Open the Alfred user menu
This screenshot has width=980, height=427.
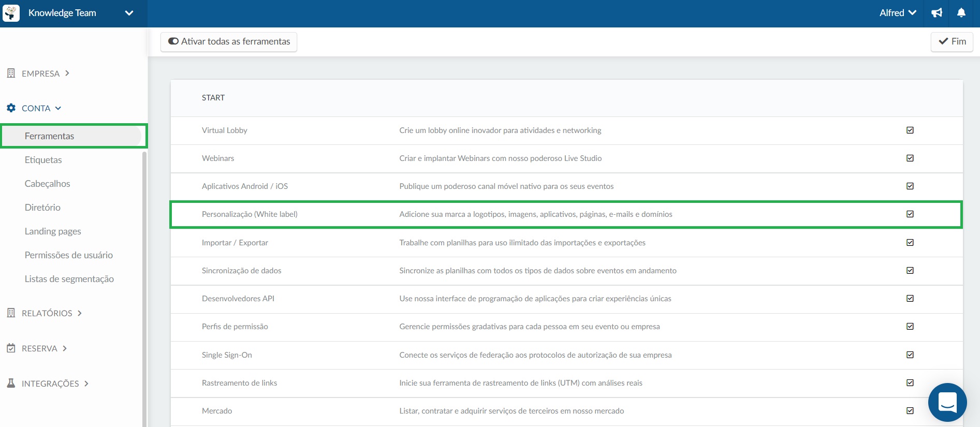pos(898,13)
